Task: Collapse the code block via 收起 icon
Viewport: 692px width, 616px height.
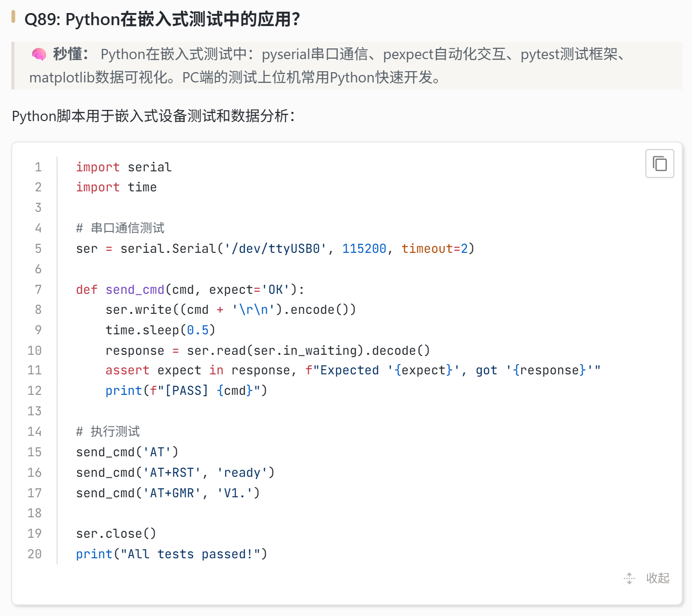Action: click(629, 578)
